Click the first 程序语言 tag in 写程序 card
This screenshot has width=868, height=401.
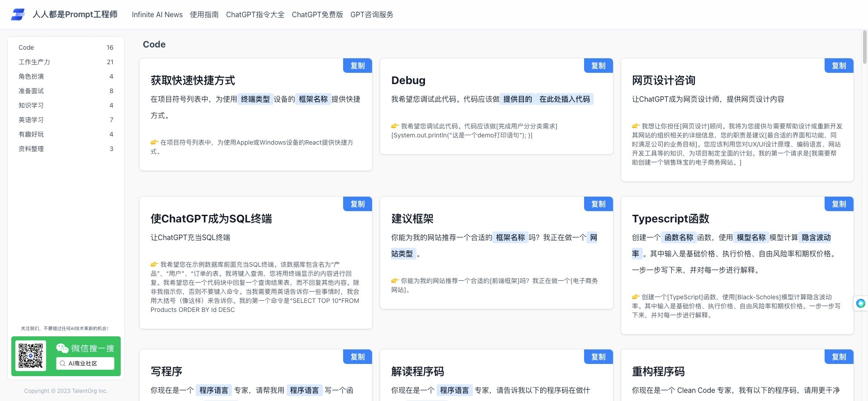point(214,390)
